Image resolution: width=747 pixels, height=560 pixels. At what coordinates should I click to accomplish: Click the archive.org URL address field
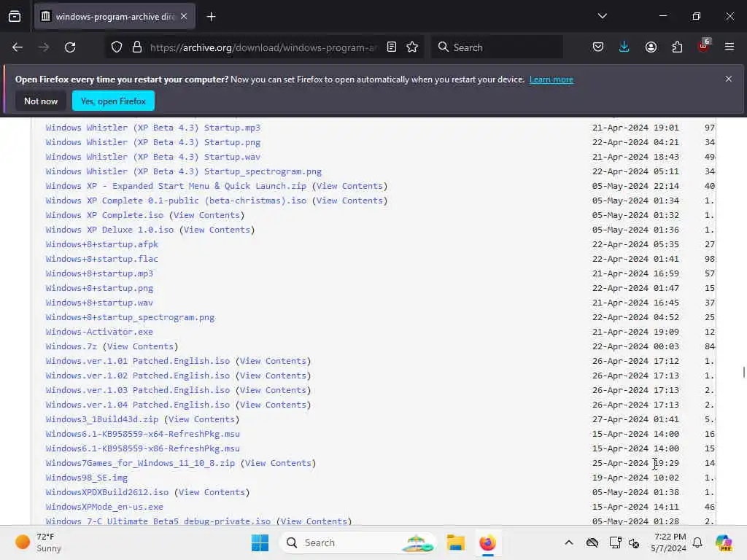(263, 47)
